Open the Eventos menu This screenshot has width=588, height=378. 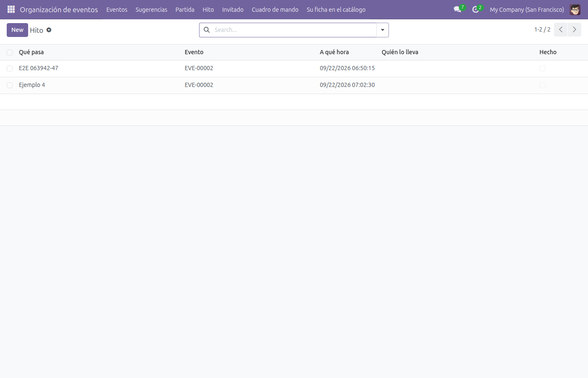click(117, 9)
